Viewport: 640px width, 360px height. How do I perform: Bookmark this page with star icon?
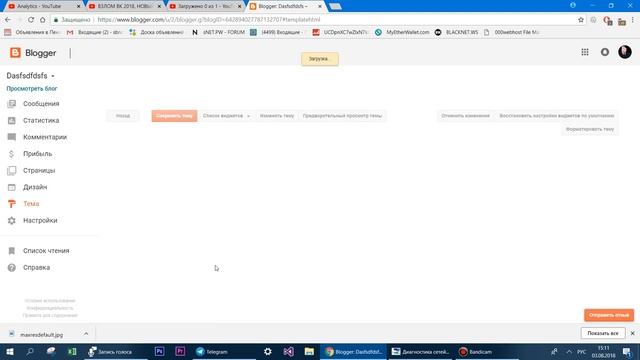coord(580,20)
